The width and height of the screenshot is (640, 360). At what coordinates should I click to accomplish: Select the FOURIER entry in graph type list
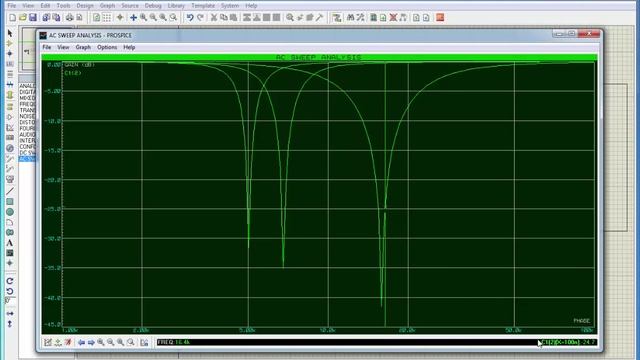coord(27,129)
